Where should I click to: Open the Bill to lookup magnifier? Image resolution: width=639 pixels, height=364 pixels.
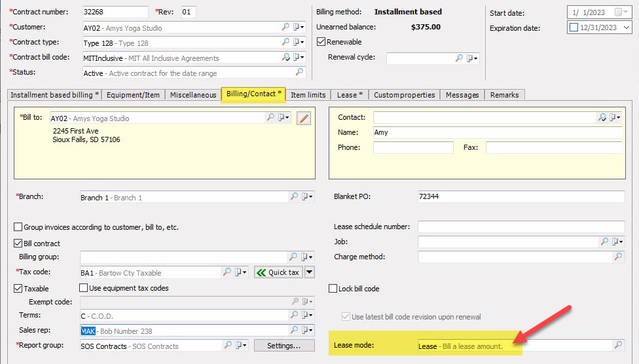[270, 117]
